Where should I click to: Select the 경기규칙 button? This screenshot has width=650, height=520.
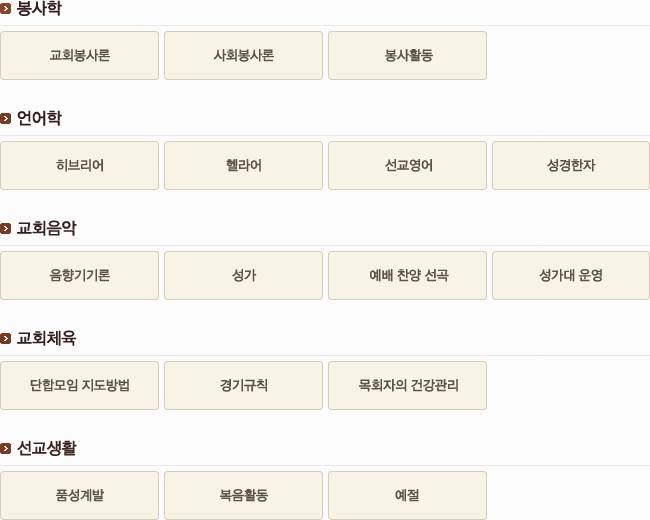[x=243, y=386]
